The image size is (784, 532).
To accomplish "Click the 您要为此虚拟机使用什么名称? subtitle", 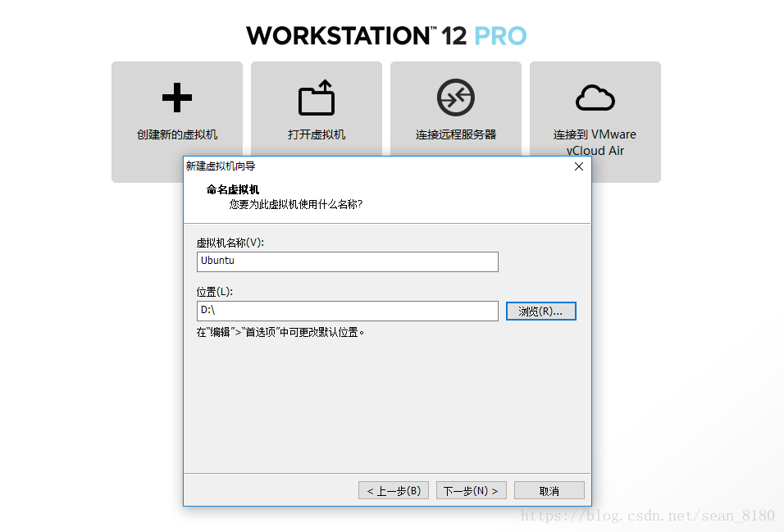I will tap(296, 204).
